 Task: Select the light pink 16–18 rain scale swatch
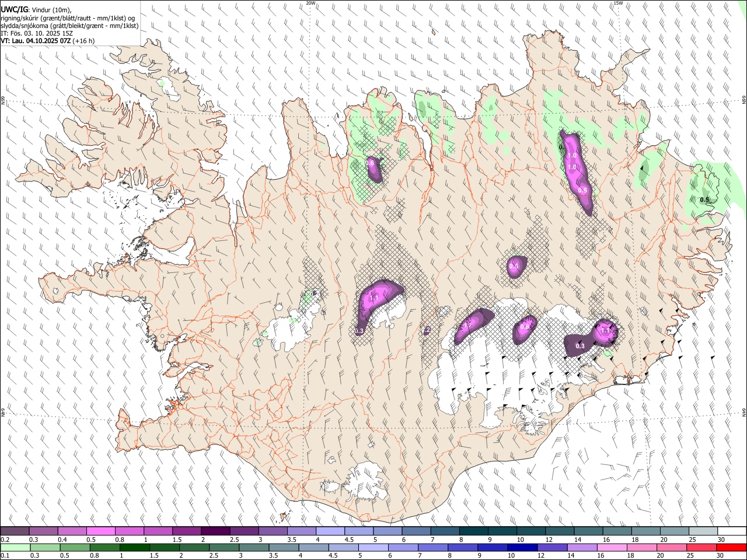click(x=613, y=547)
